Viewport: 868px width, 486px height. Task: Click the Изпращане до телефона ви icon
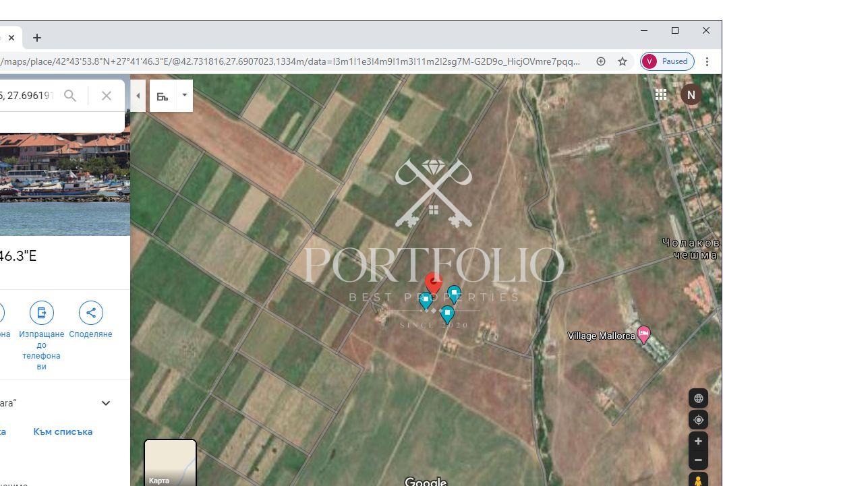click(x=42, y=313)
